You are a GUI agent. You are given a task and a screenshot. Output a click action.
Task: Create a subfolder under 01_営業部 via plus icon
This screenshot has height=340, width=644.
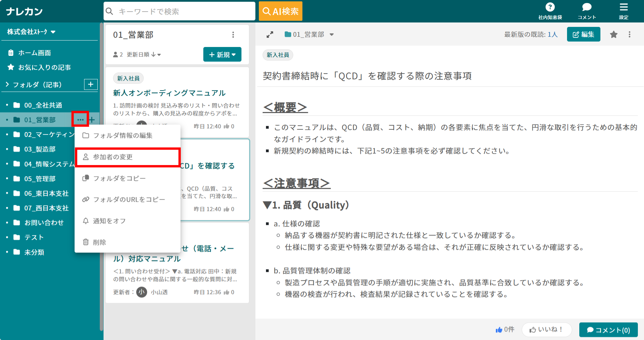(x=92, y=119)
